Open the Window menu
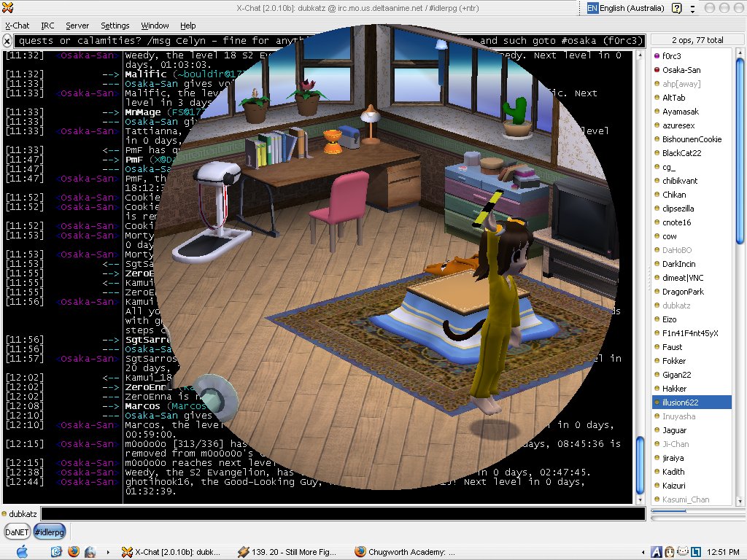The image size is (747, 560). [x=155, y=26]
